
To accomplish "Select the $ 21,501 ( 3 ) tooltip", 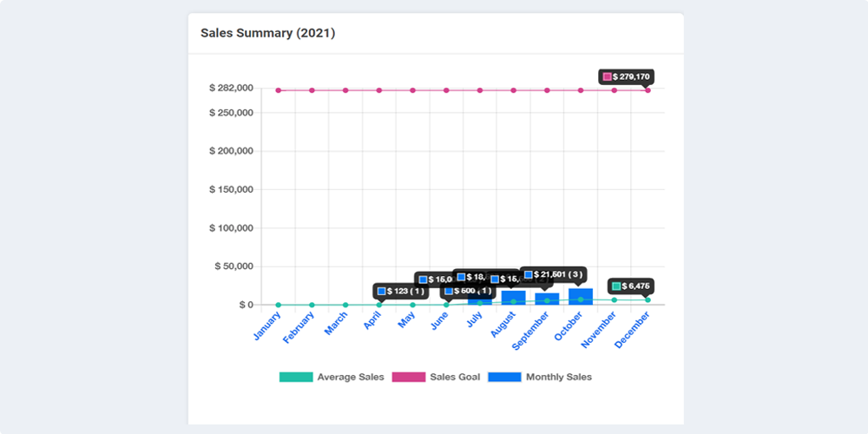I will pos(554,274).
